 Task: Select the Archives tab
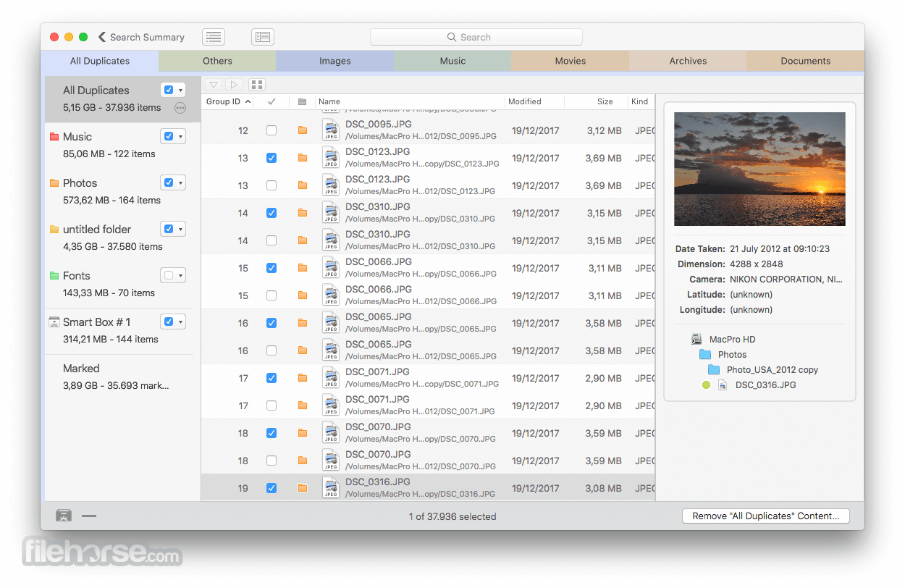(x=688, y=61)
